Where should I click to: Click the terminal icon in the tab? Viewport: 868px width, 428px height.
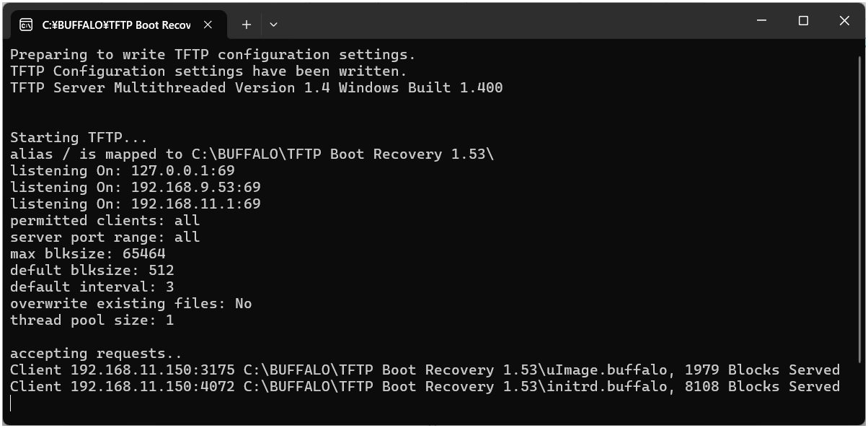pos(26,25)
